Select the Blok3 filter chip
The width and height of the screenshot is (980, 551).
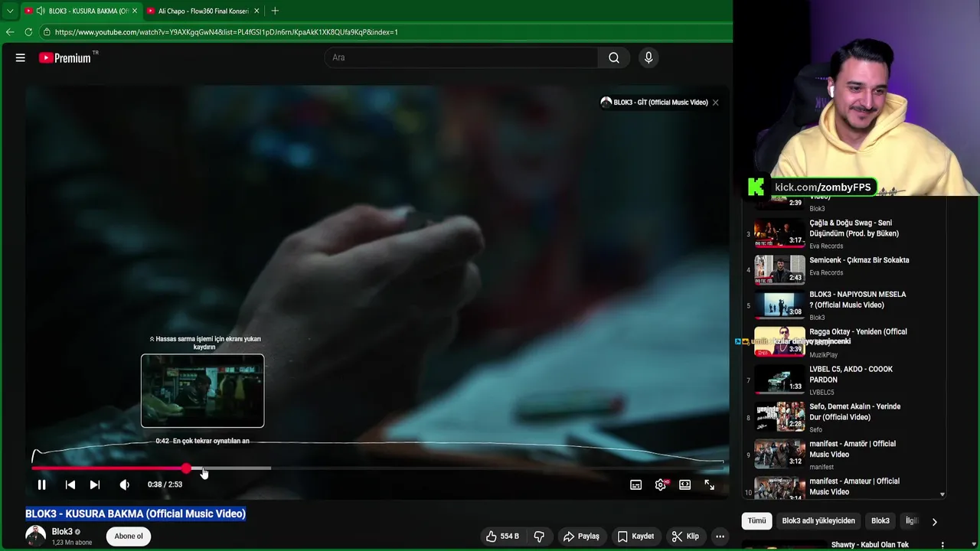pyautogui.click(x=880, y=521)
